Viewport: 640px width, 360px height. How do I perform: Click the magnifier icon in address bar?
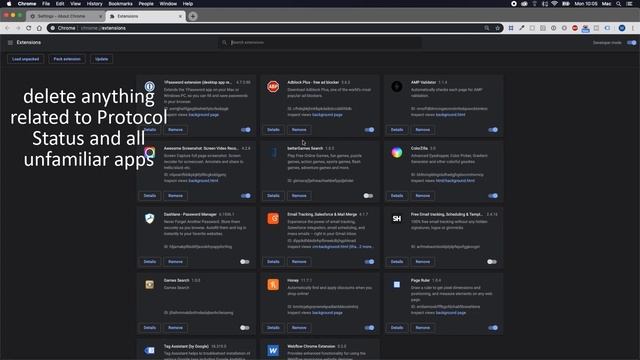487,28
